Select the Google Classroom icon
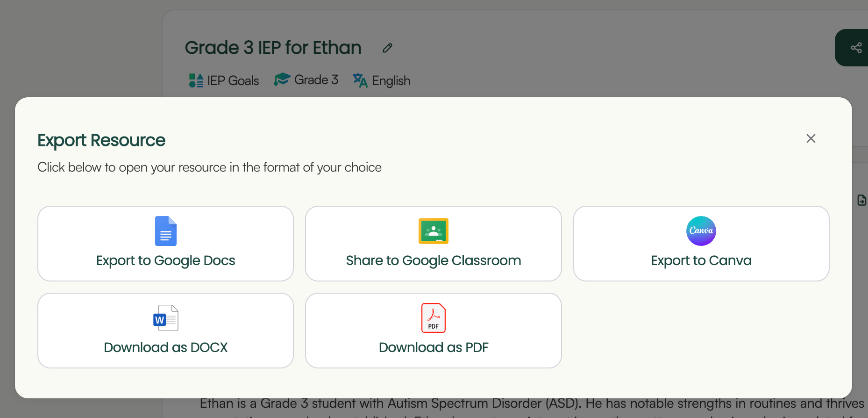This screenshot has height=418, width=868. [x=433, y=231]
